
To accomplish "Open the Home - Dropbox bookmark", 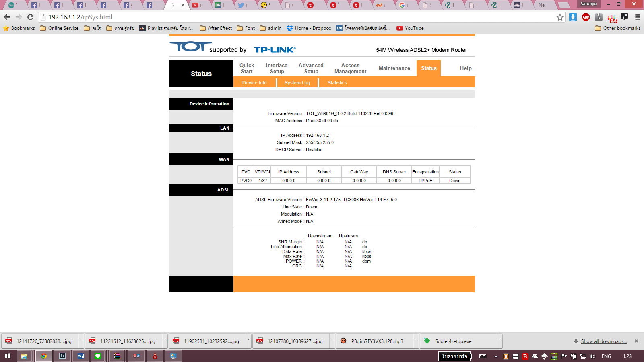I will [309, 28].
